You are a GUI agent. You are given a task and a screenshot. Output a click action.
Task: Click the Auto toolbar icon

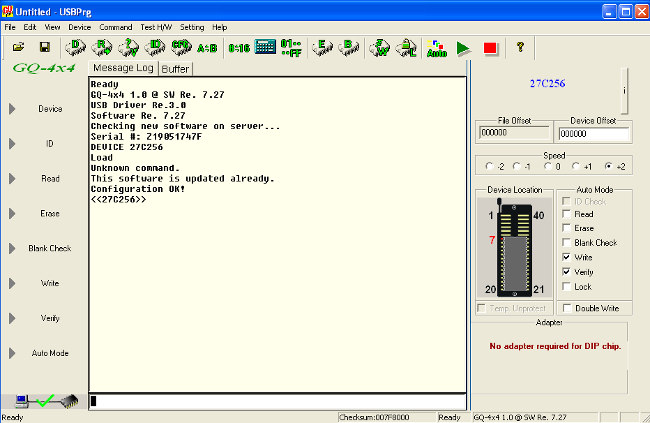(437, 48)
